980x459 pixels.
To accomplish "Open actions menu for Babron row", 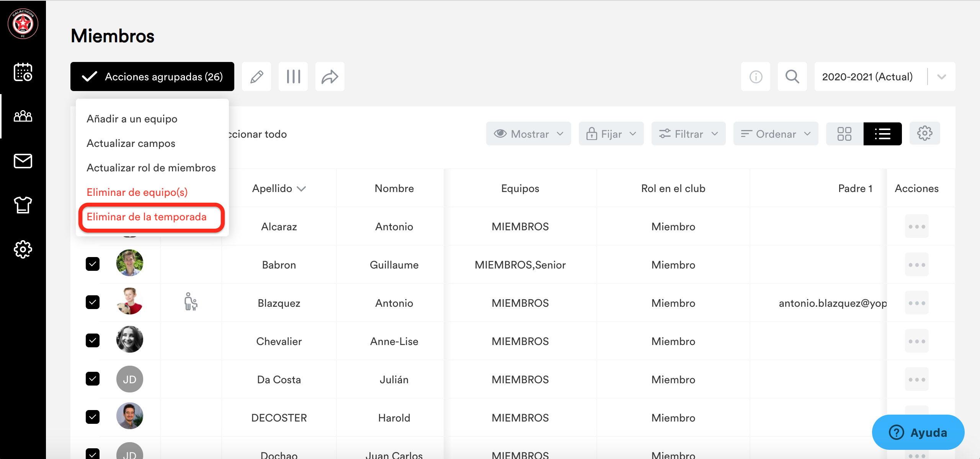I will (917, 265).
